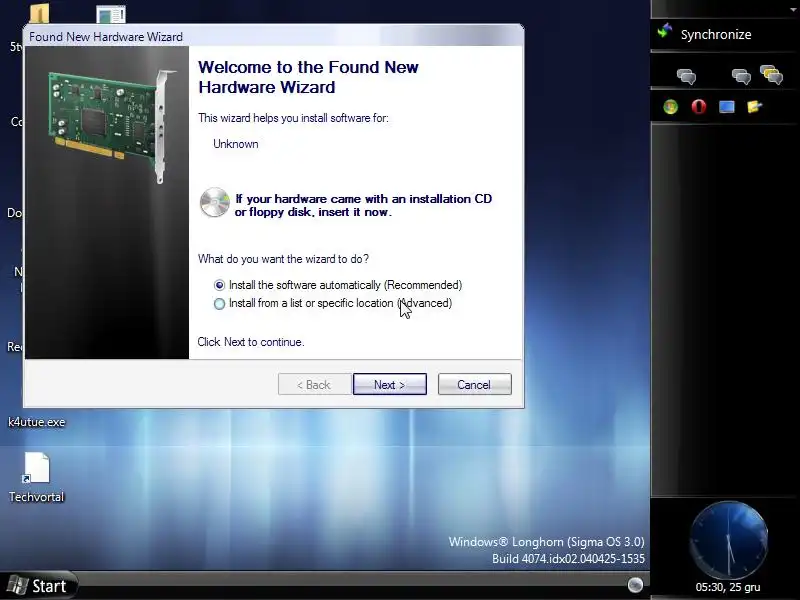Cancel the Found New Hardware Wizard
This screenshot has width=800, height=600.
(x=474, y=384)
